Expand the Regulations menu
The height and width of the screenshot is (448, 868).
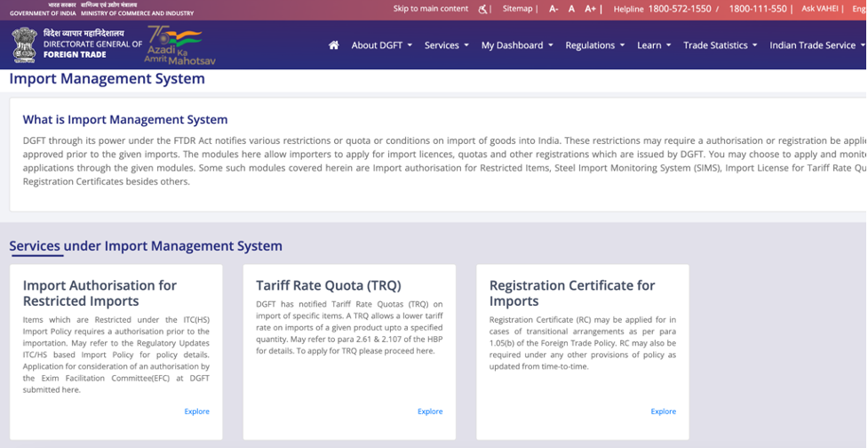(x=594, y=45)
